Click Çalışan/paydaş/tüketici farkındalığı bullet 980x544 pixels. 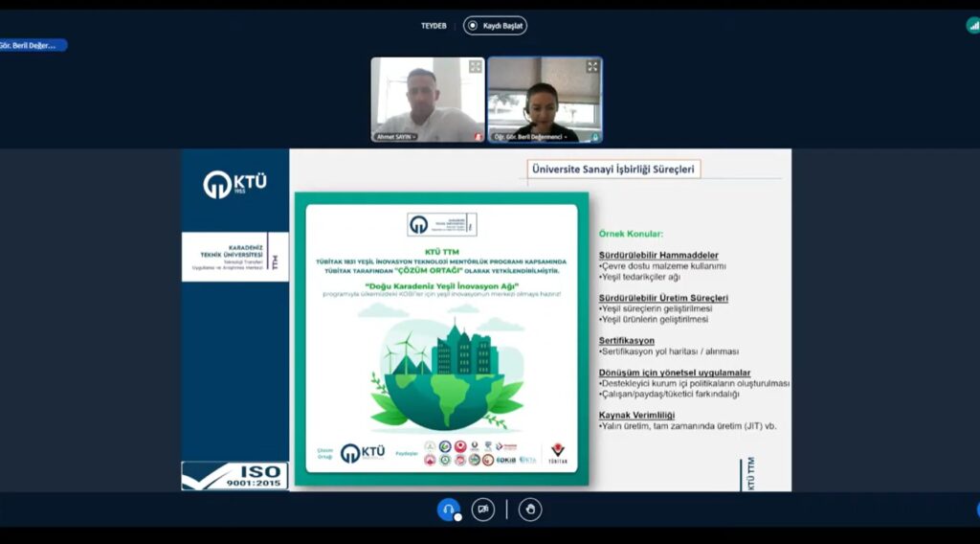[x=669, y=394]
